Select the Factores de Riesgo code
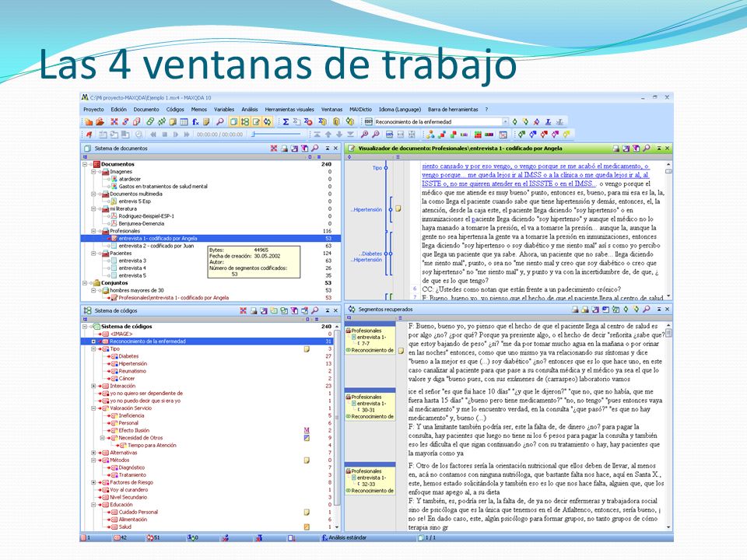Viewport: 747px width, 560px height. click(132, 482)
